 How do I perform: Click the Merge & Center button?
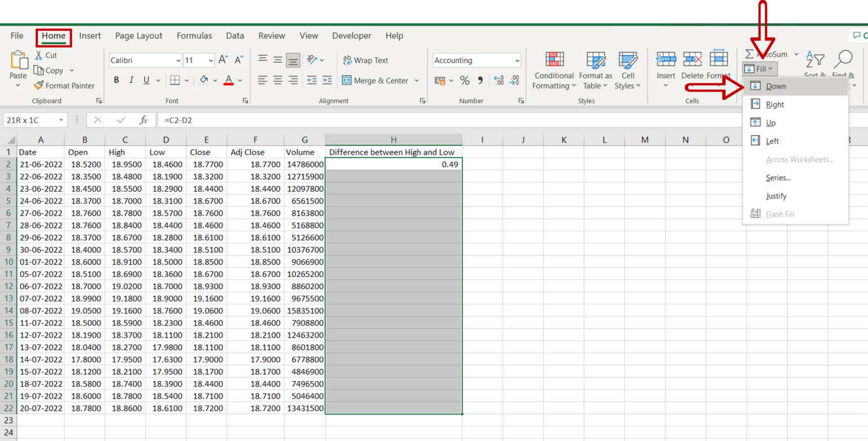[x=375, y=81]
